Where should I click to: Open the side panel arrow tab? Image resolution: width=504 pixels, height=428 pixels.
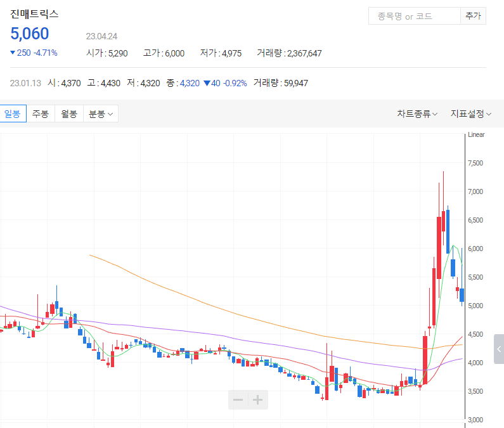[x=499, y=349]
